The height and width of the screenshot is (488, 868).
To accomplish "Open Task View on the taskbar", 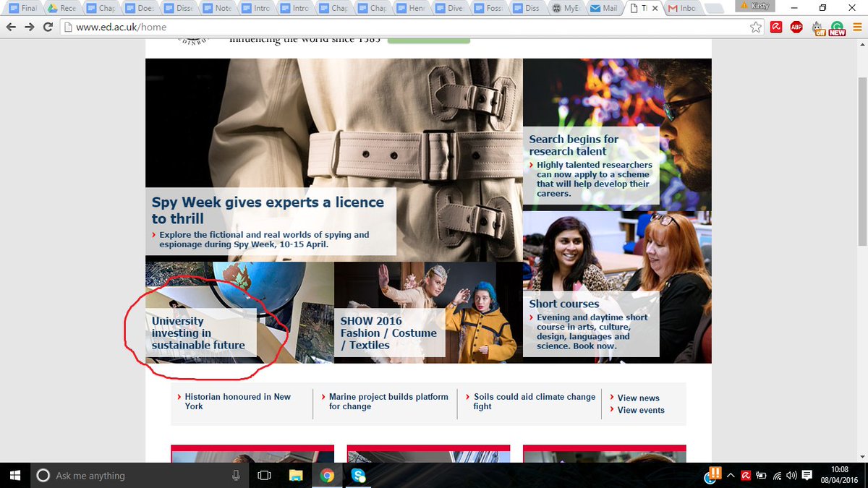I will 264,475.
